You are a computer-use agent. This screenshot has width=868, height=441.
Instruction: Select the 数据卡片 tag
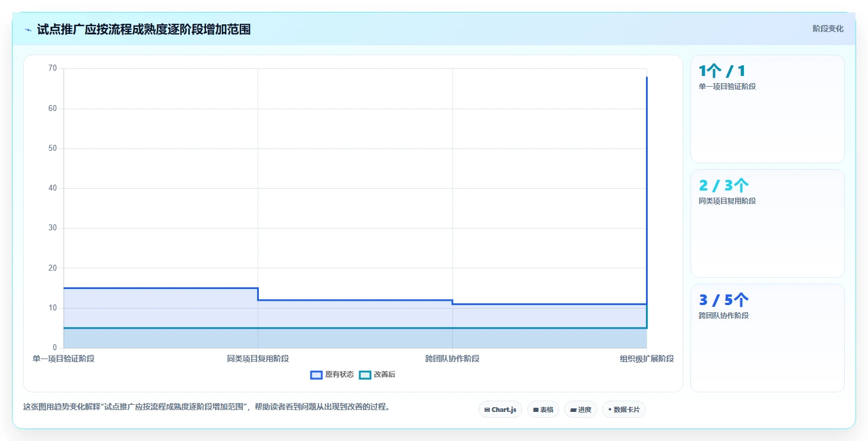pos(624,410)
